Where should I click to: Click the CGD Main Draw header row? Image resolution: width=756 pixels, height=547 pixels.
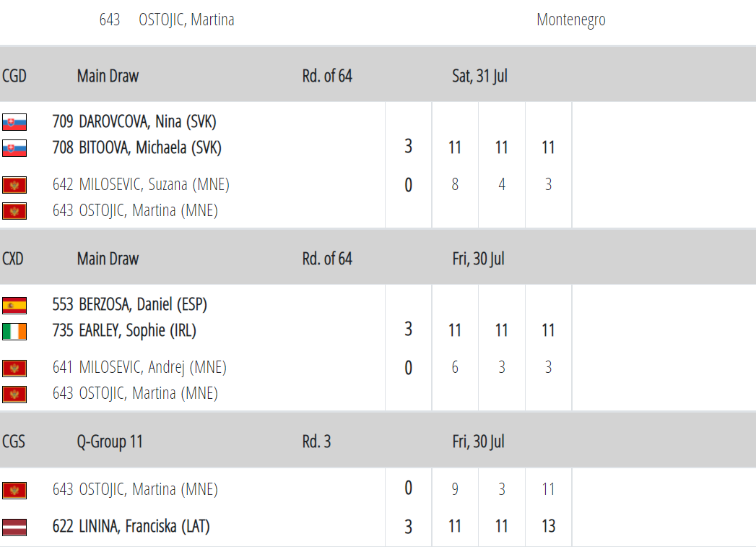click(x=108, y=76)
